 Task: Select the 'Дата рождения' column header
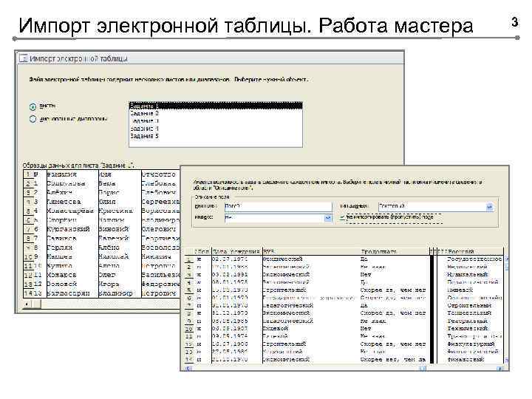coord(236,252)
